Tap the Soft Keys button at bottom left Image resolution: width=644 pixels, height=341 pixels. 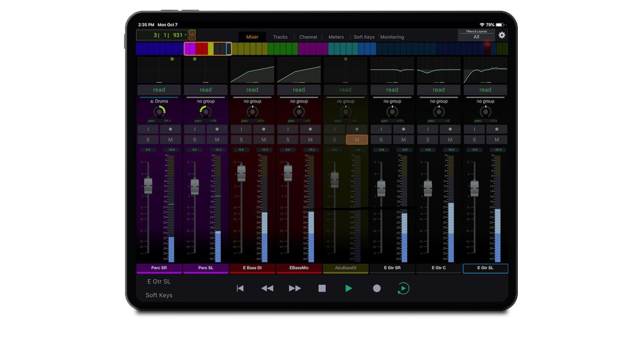tap(159, 295)
